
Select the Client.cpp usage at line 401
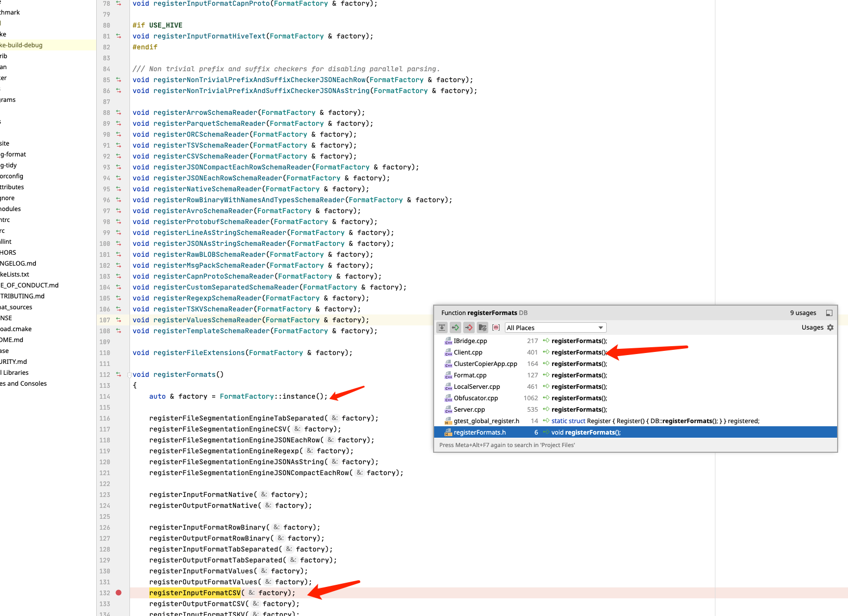coord(468,352)
